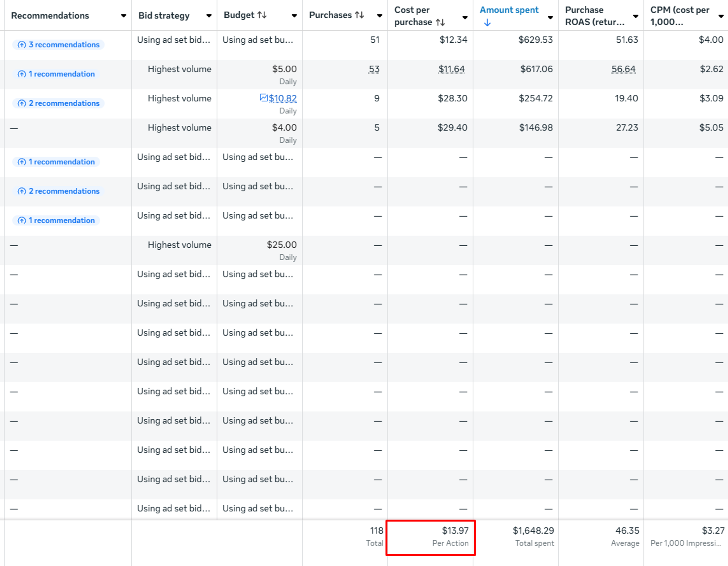Click the underlined $11.64 cost per purchase
Screen dimensions: 728x566
(x=451, y=69)
